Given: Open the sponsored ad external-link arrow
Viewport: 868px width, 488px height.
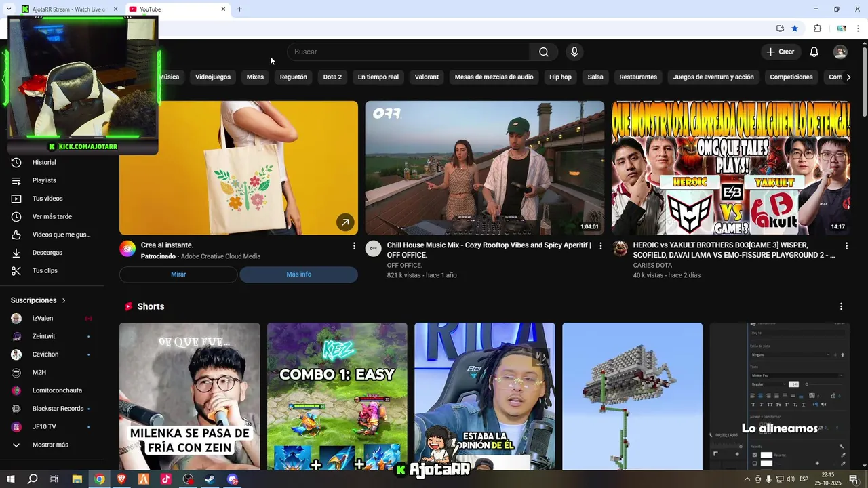Looking at the screenshot, I should (345, 222).
